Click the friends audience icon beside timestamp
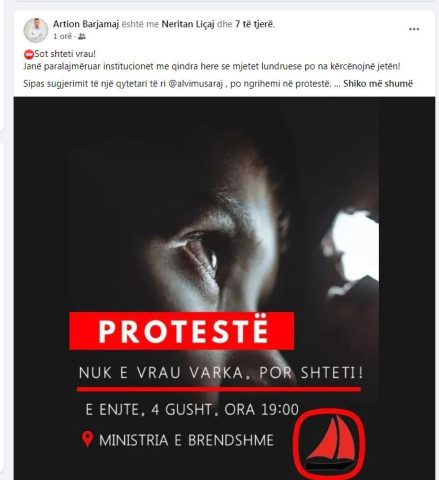This screenshot has height=480, width=439. point(82,37)
